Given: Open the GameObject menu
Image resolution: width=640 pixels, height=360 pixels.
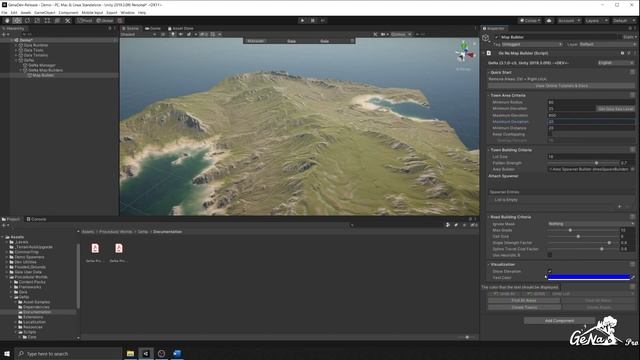Looking at the screenshot, I should click(44, 13).
